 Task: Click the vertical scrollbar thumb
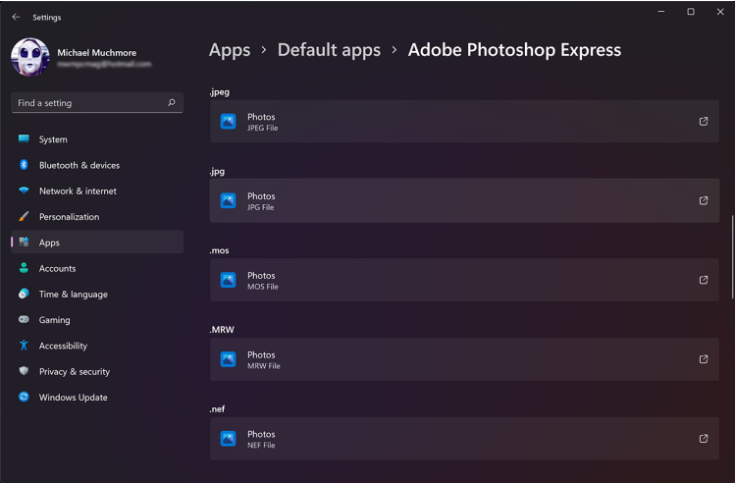[x=732, y=257]
